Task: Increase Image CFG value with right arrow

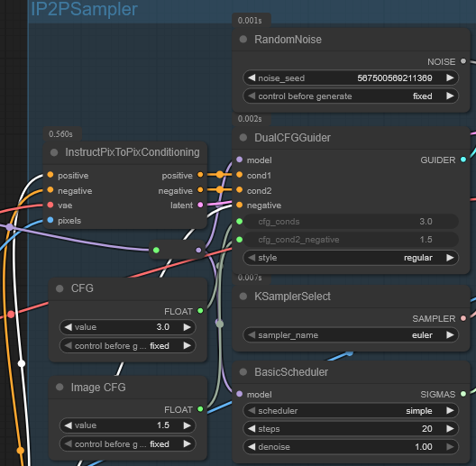Action: pyautogui.click(x=188, y=425)
